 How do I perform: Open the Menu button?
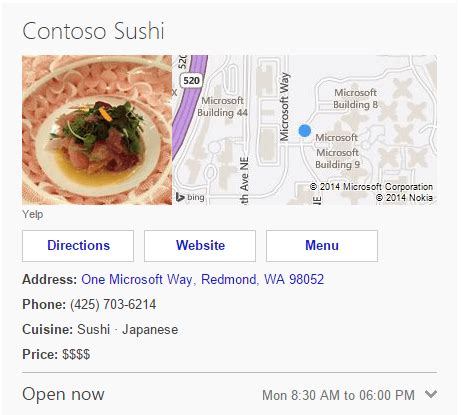[322, 246]
